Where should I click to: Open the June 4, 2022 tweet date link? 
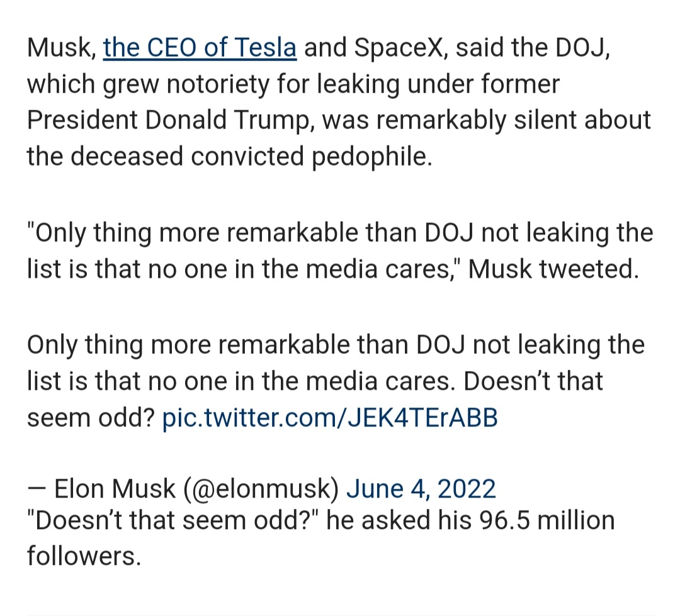pos(421,489)
